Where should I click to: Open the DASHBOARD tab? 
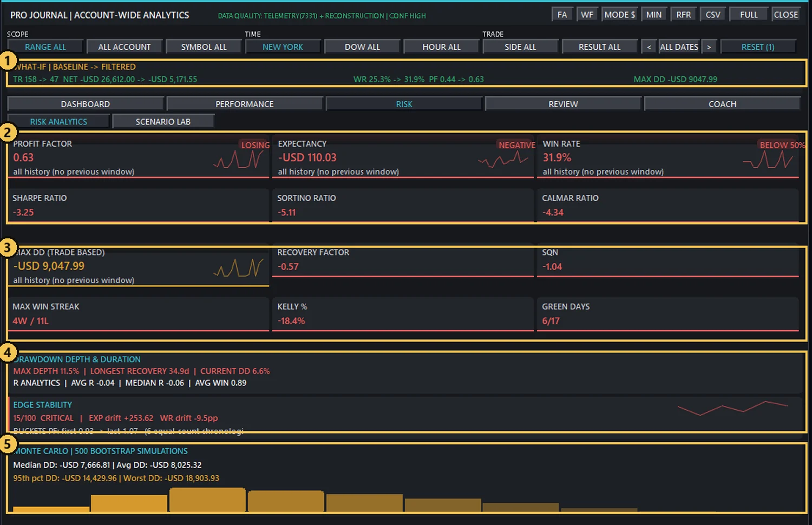[86, 104]
